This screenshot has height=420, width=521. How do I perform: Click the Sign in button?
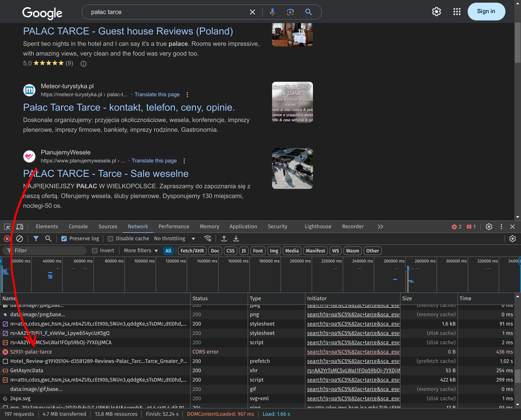486,11
